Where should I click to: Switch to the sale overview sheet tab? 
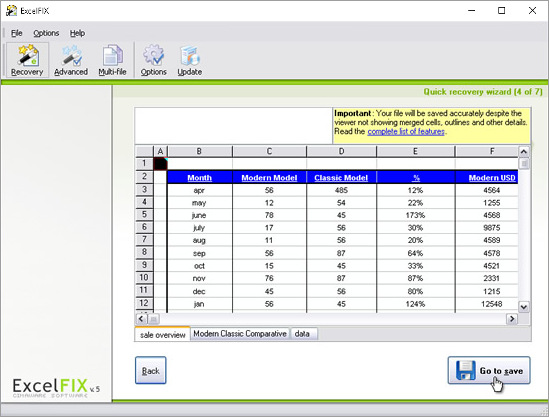162,335
